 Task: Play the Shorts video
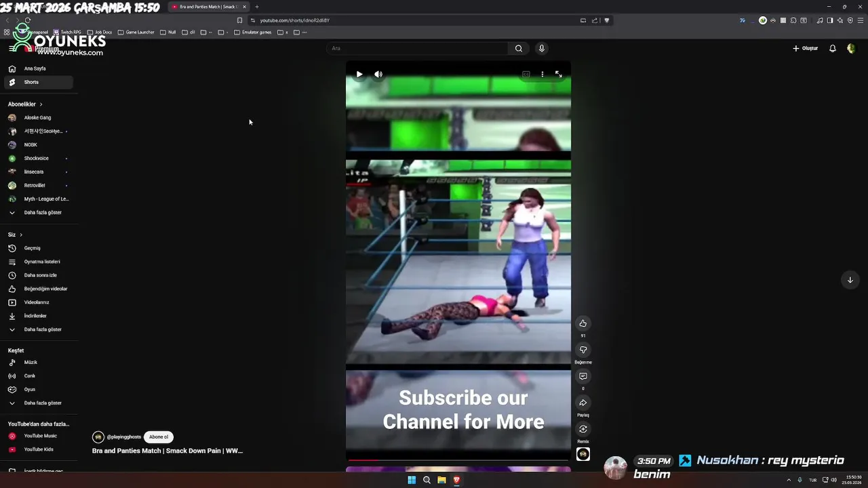pos(359,75)
